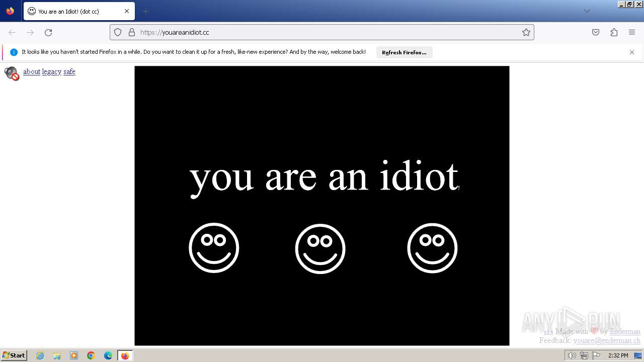Restore down the Firefox window

[x=629, y=4]
